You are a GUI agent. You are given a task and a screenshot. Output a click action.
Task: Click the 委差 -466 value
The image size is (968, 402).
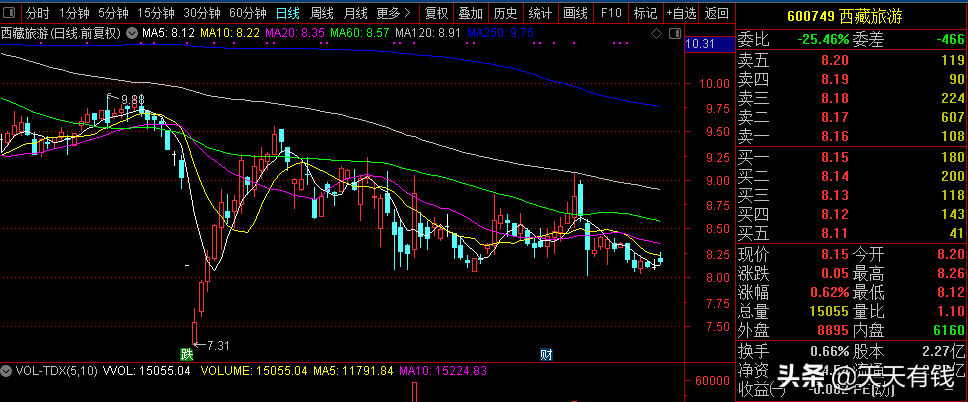951,41
